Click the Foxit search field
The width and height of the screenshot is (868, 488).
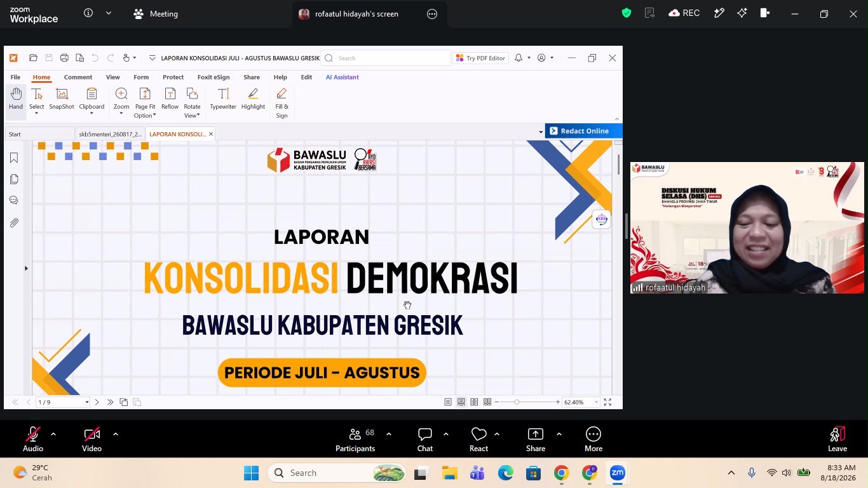point(386,58)
